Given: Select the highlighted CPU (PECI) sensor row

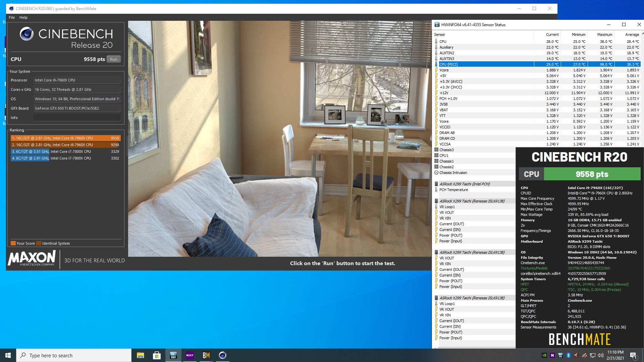Looking at the screenshot, I should [537, 64].
